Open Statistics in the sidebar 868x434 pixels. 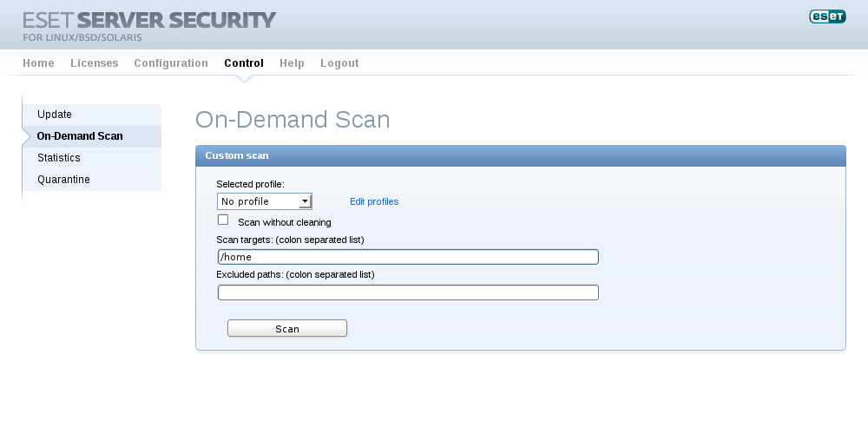tap(92, 158)
